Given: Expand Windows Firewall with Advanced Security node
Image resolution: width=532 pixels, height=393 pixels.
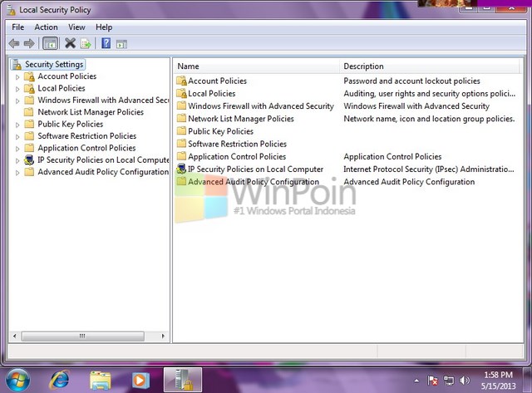Looking at the screenshot, I should tap(17, 101).
